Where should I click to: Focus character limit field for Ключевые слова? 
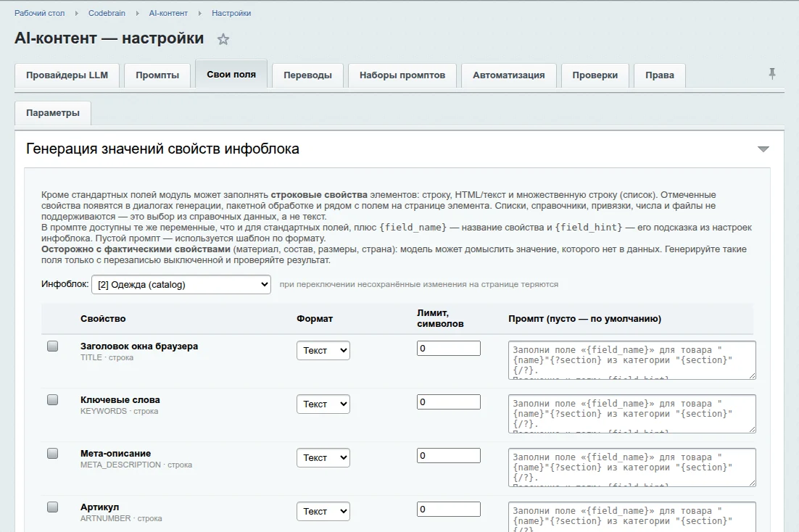pos(448,402)
